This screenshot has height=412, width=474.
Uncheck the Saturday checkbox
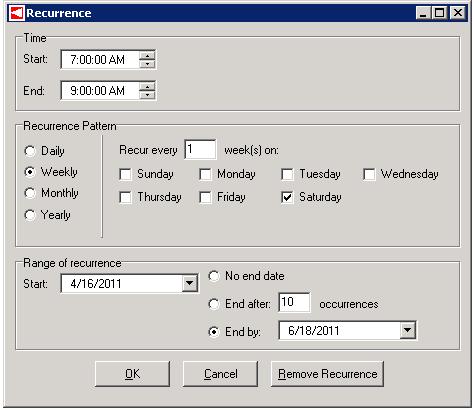(287, 197)
